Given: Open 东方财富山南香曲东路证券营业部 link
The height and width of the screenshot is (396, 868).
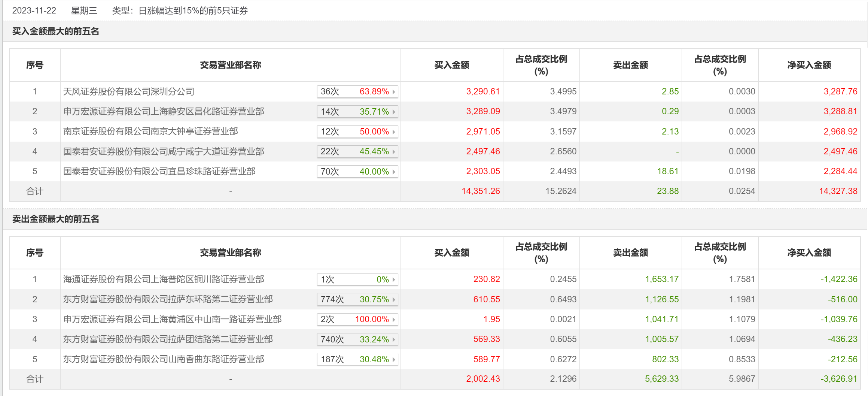Looking at the screenshot, I should click(164, 359).
